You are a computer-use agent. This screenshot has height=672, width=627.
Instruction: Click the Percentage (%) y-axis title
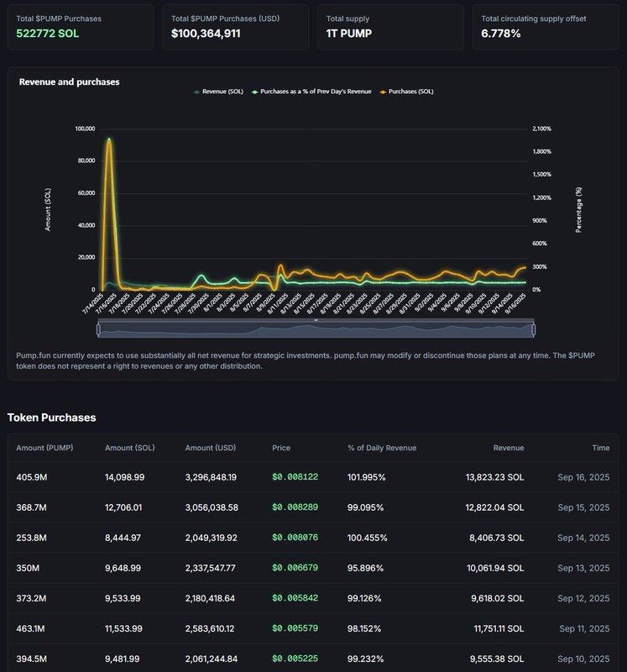[578, 209]
